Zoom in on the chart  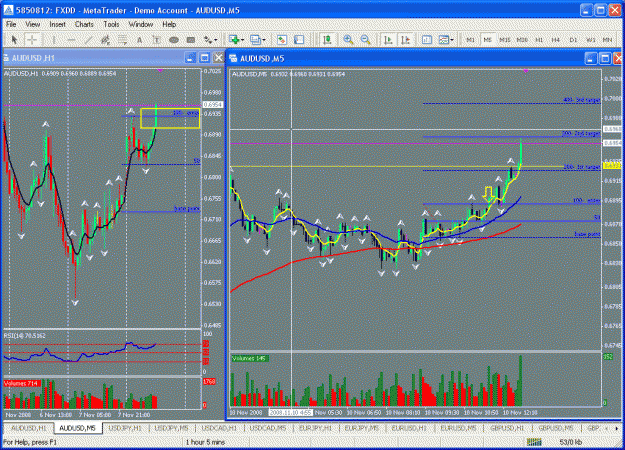[x=348, y=39]
